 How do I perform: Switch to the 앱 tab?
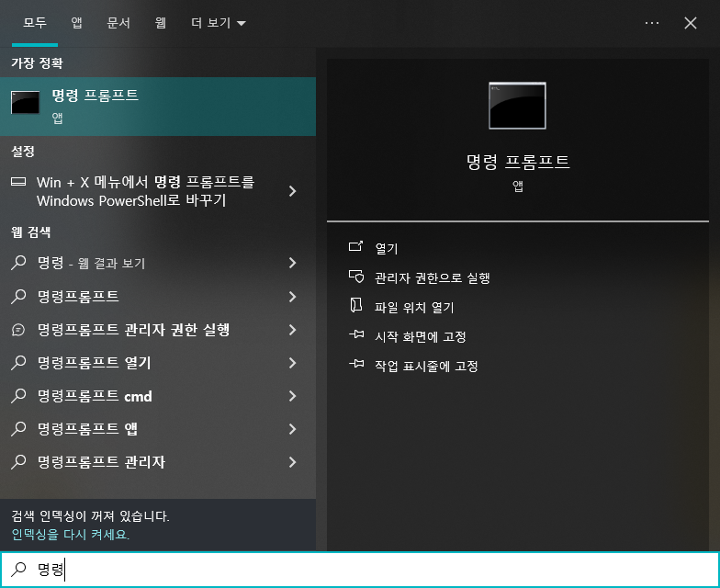(x=77, y=22)
